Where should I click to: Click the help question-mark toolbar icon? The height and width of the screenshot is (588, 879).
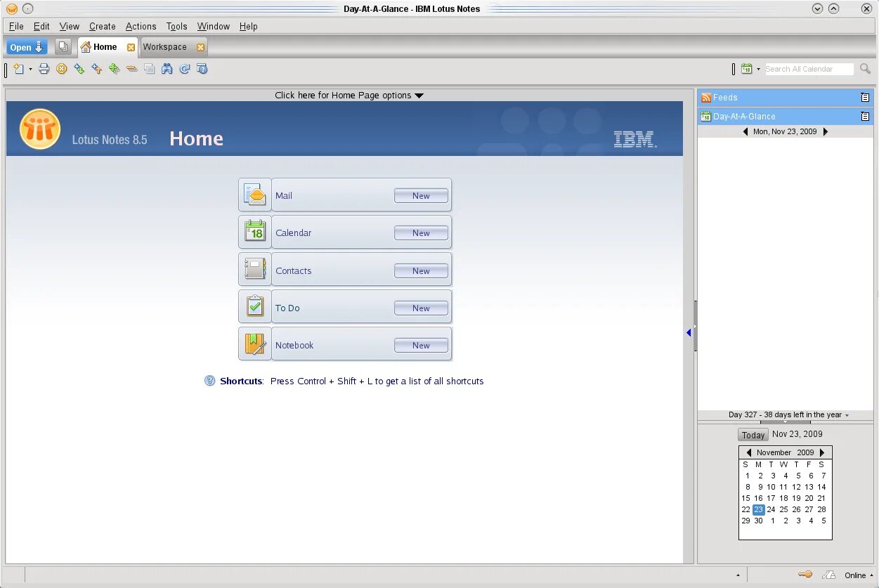click(202, 69)
